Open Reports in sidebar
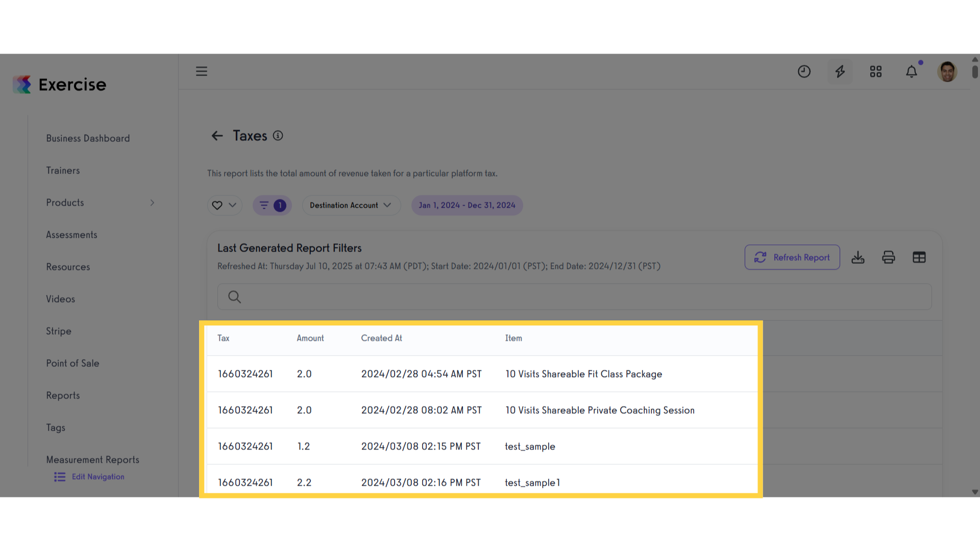Screen dimensions: 980x551 pyautogui.click(x=63, y=395)
